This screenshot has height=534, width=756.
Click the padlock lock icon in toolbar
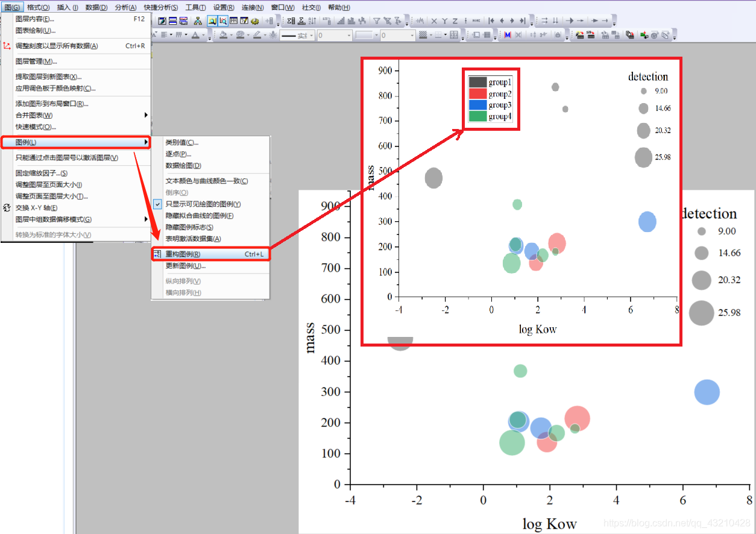pos(558,35)
